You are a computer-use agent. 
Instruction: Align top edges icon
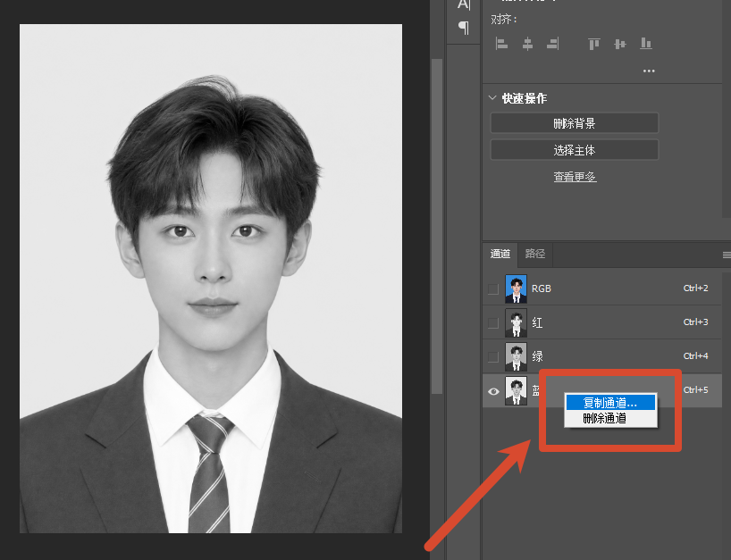pyautogui.click(x=594, y=44)
